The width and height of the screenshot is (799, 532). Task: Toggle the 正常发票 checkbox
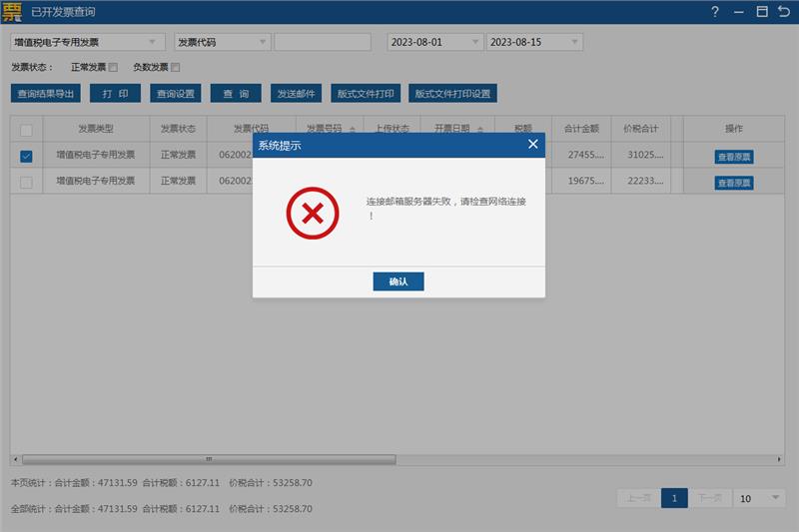(x=113, y=68)
